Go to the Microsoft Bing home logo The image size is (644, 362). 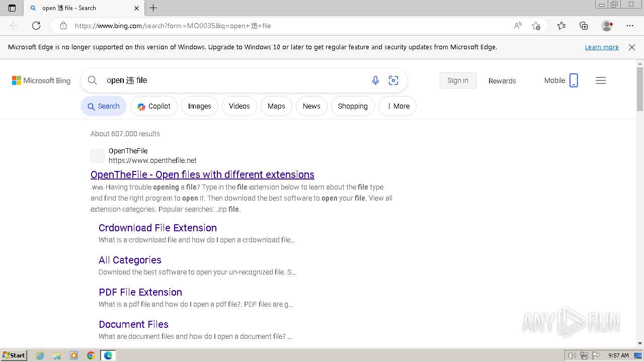(x=41, y=80)
